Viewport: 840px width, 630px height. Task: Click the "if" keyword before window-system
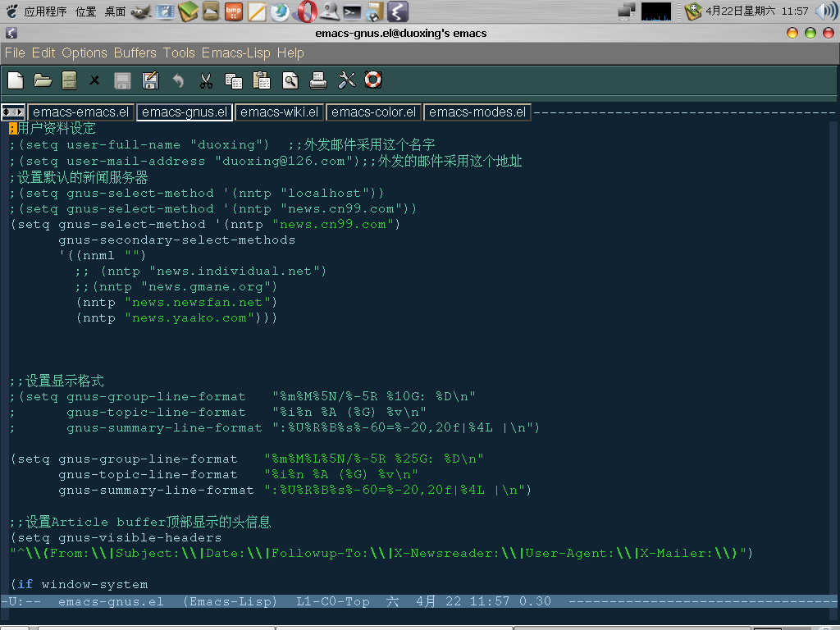tap(25, 584)
